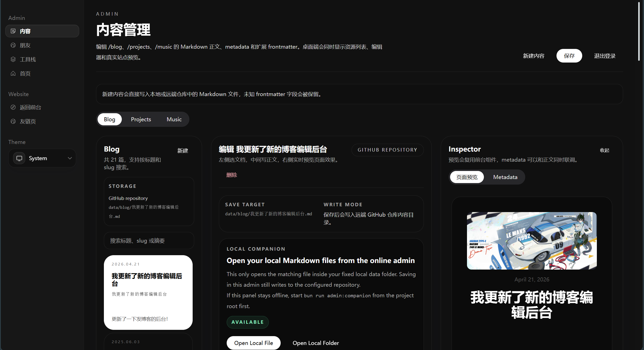Switch to the Blog tab
This screenshot has height=350, width=644.
point(109,119)
